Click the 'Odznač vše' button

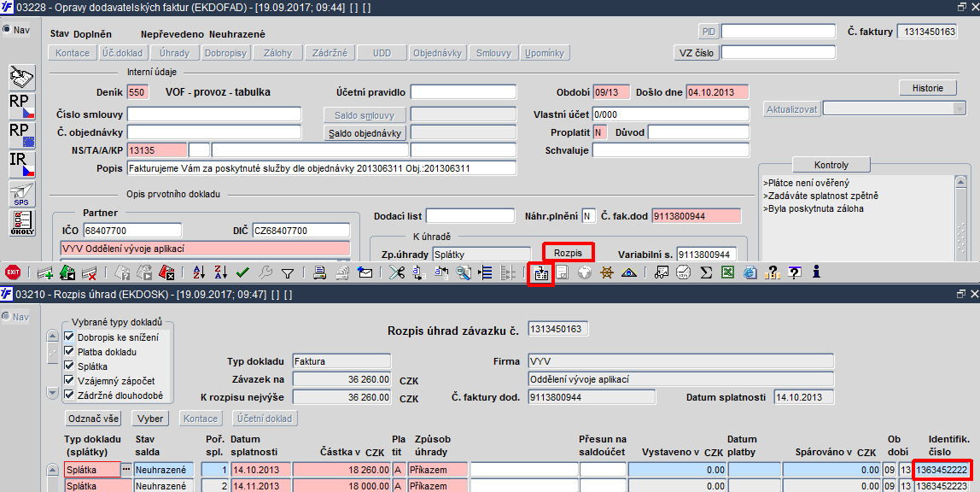point(93,419)
